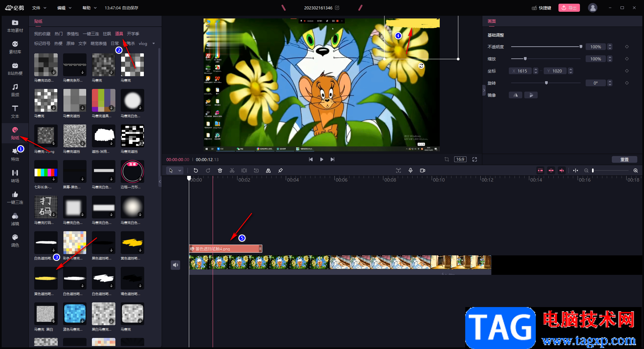
Task: Open the 帮助 help menu
Action: point(89,8)
